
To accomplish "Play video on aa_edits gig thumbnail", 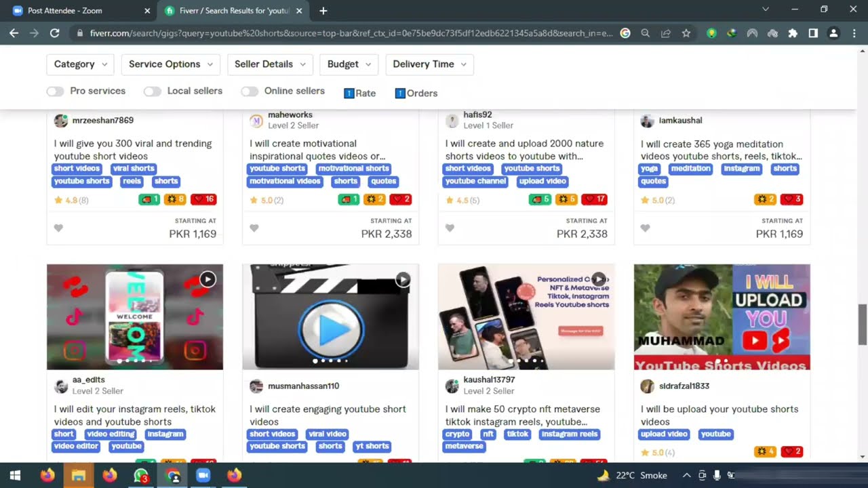I will click(208, 279).
